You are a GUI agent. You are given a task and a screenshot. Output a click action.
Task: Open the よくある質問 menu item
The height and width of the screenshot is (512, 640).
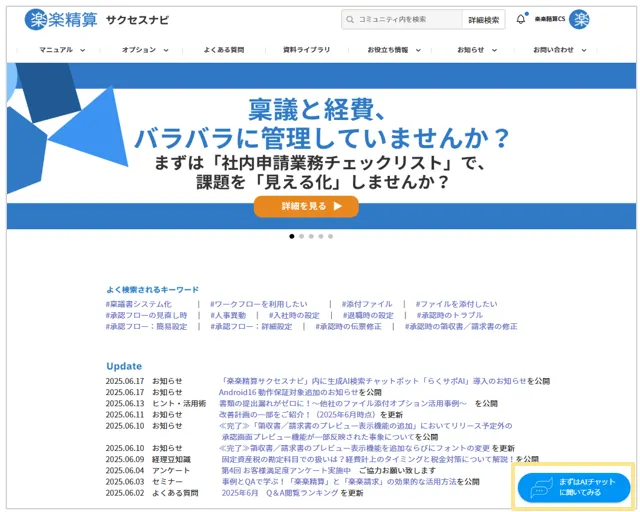[224, 49]
